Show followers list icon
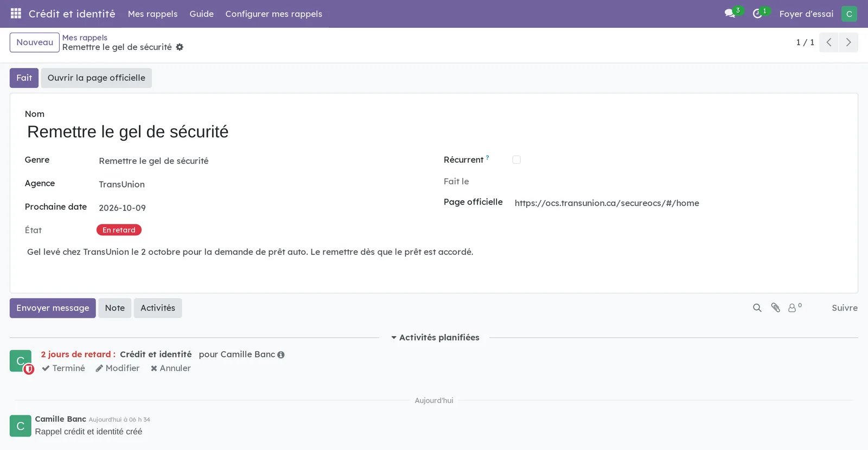Image resolution: width=868 pixels, height=450 pixels. pyautogui.click(x=795, y=308)
